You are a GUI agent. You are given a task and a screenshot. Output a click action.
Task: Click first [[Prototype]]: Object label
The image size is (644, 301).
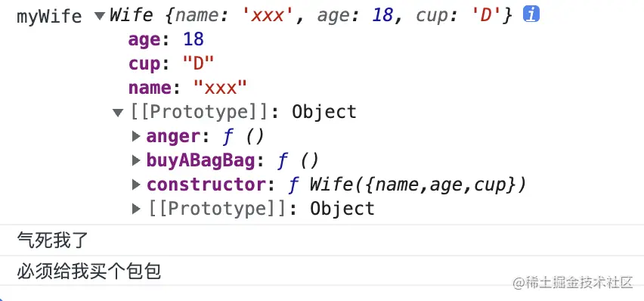[x=243, y=112]
